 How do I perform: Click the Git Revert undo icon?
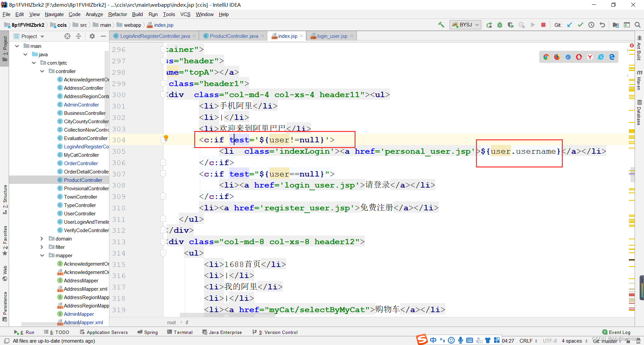click(602, 25)
